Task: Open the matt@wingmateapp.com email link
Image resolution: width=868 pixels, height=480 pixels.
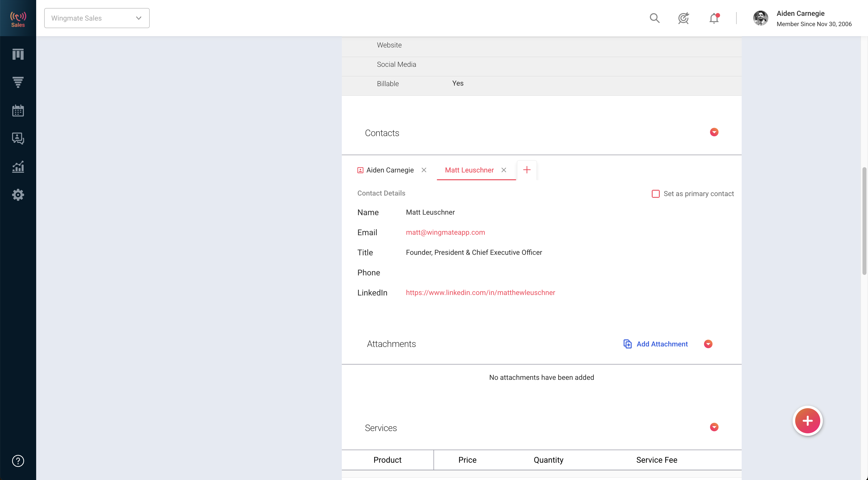Action: (445, 232)
